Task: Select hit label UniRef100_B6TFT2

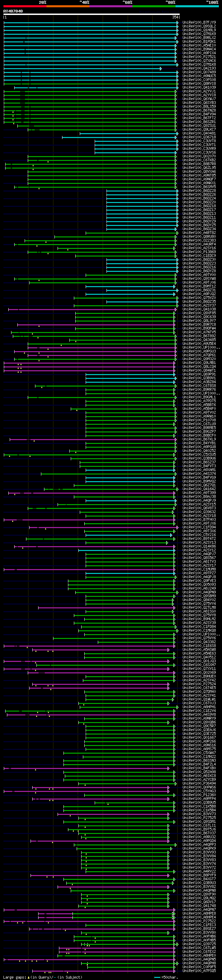Action: point(199,118)
